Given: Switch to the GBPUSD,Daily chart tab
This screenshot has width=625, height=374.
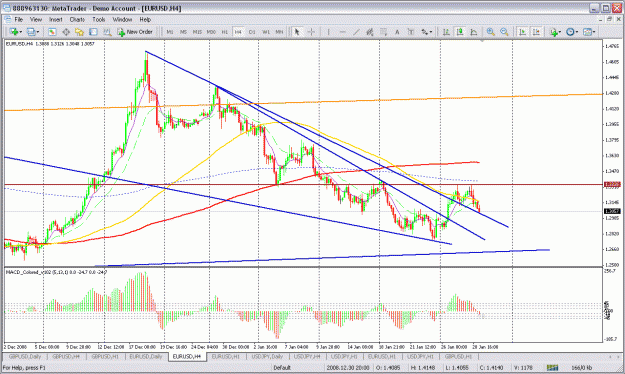Looking at the screenshot, I should pos(25,356).
